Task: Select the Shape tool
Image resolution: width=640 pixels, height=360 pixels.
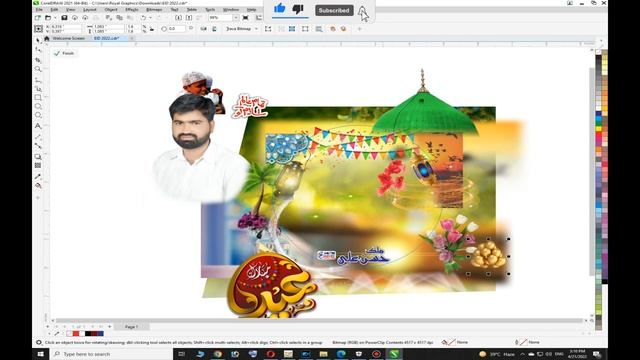Action: tap(38, 50)
